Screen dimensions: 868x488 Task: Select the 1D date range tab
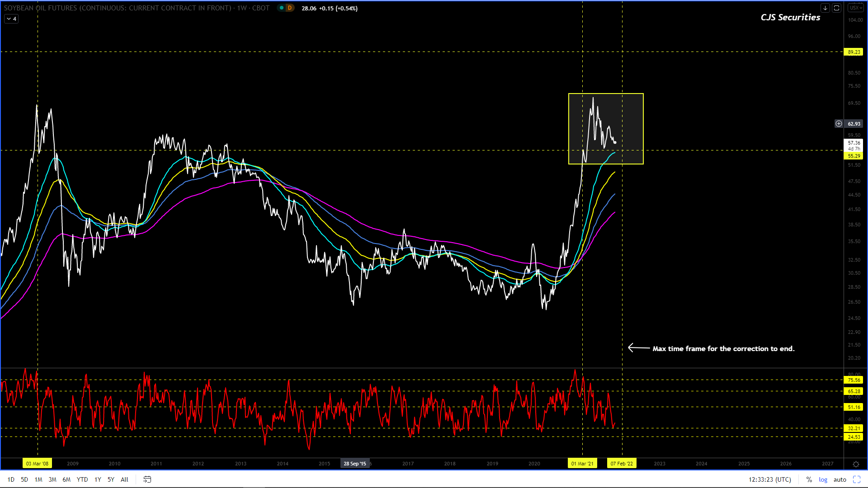[x=11, y=479]
